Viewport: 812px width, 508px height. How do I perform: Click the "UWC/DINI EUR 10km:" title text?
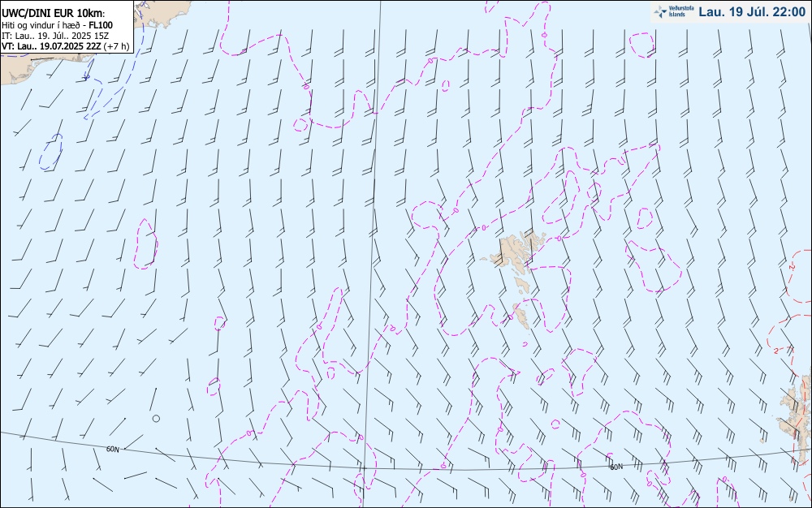(53, 14)
